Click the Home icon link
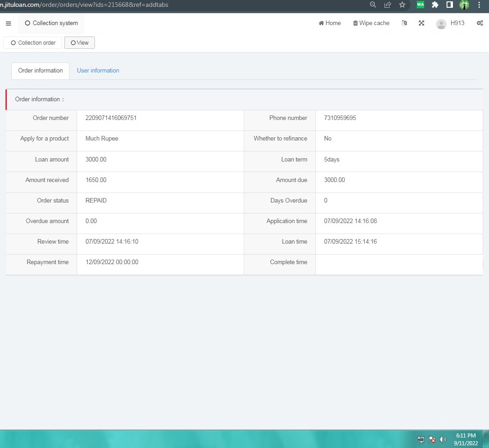Image resolution: width=489 pixels, height=448 pixels. (330, 23)
